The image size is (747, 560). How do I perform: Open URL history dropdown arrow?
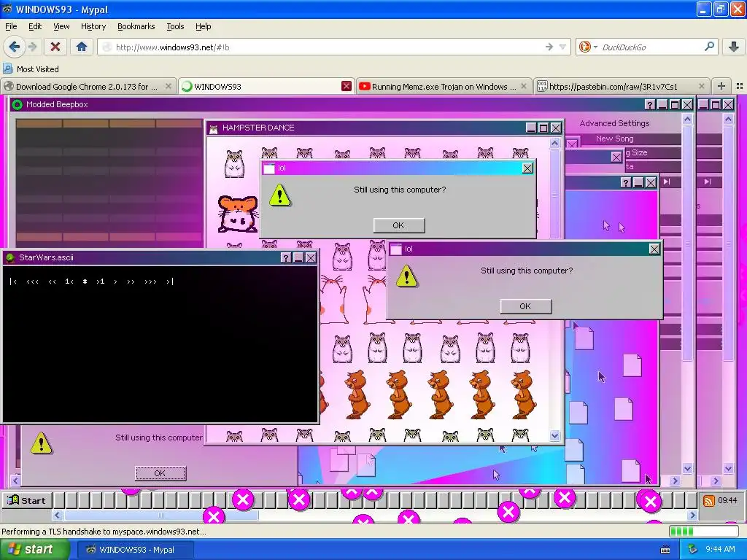[x=562, y=47]
